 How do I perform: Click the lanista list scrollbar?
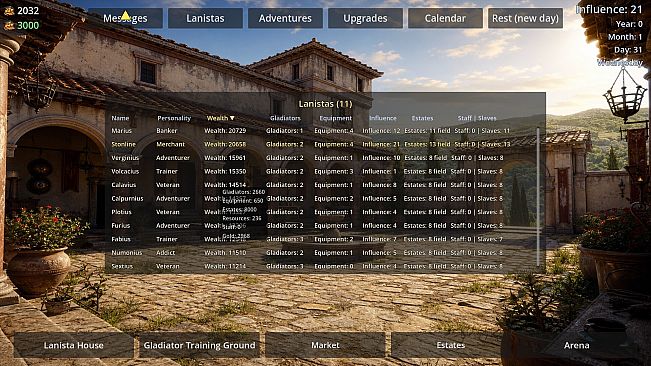pyautogui.click(x=538, y=197)
